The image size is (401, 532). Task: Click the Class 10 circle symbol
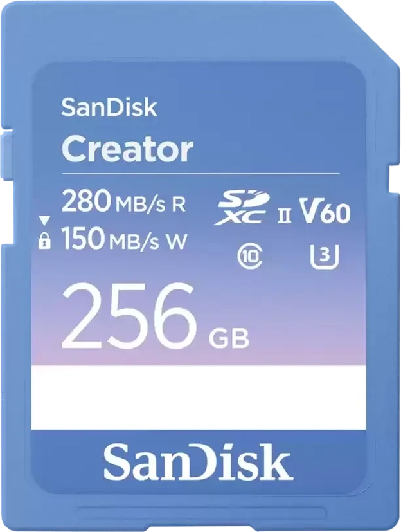250,257
